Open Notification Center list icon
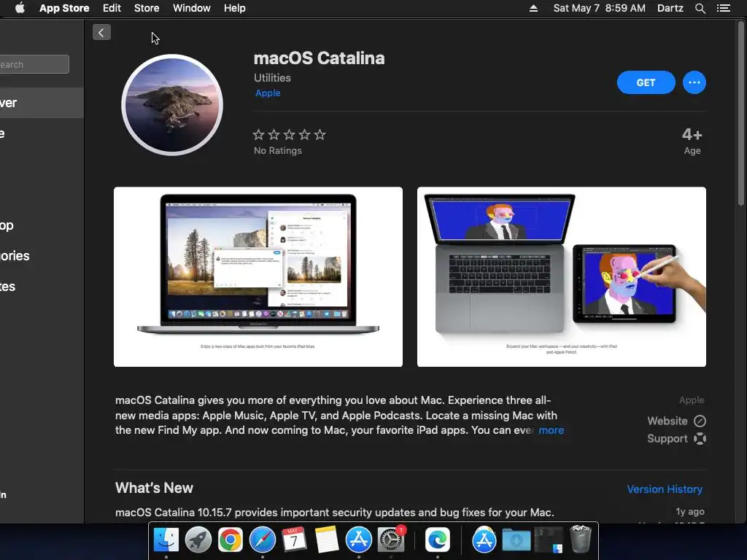Viewport: 747px width, 560px height. (723, 8)
